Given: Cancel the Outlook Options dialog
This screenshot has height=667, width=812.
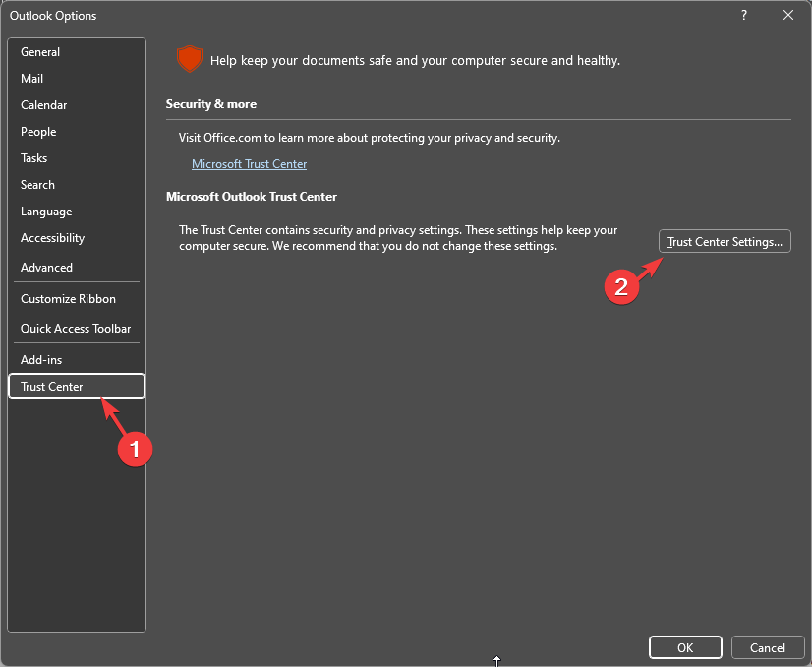Looking at the screenshot, I should (768, 648).
